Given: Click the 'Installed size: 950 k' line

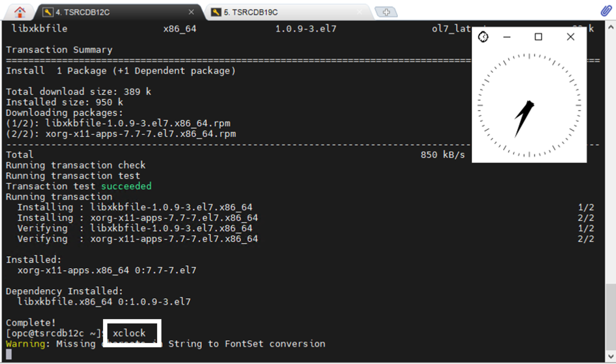Looking at the screenshot, I should point(64,102).
